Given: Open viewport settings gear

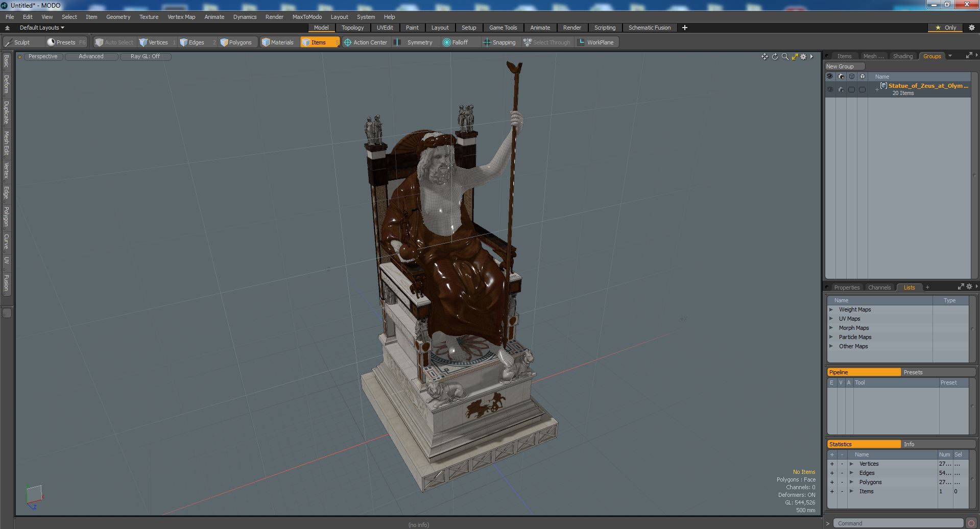Looking at the screenshot, I should pyautogui.click(x=803, y=57).
